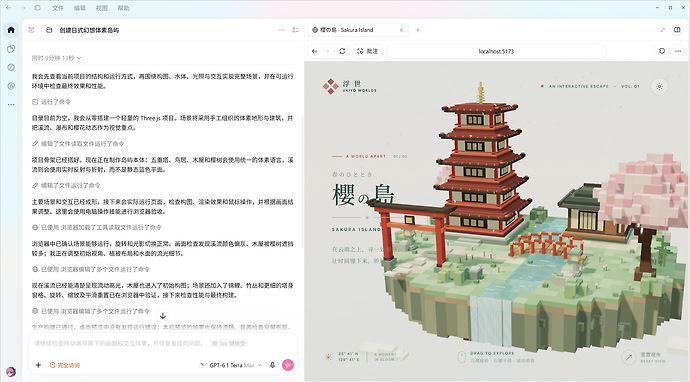Toggle the sun light-mode button on the page
The width and height of the screenshot is (690, 382).
tap(659, 86)
